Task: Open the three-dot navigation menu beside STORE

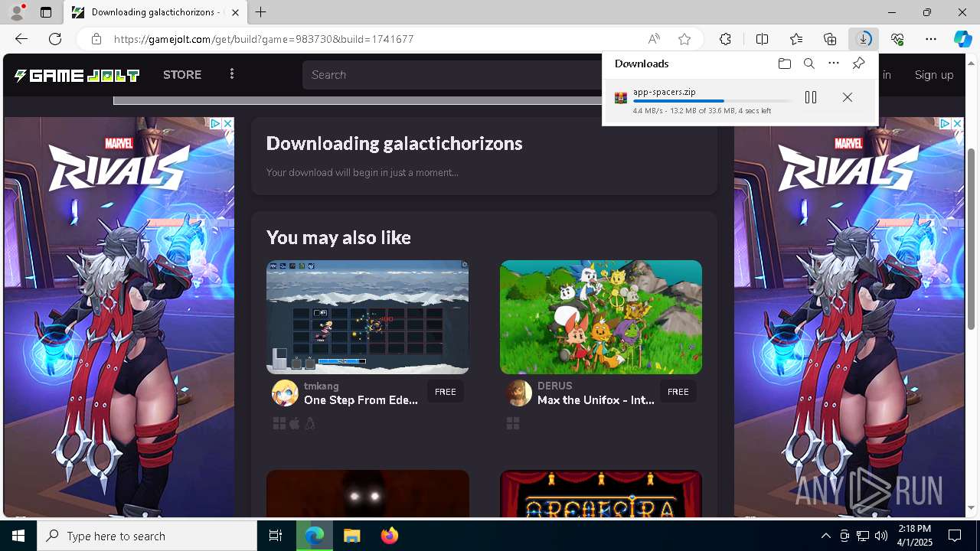Action: (x=232, y=74)
